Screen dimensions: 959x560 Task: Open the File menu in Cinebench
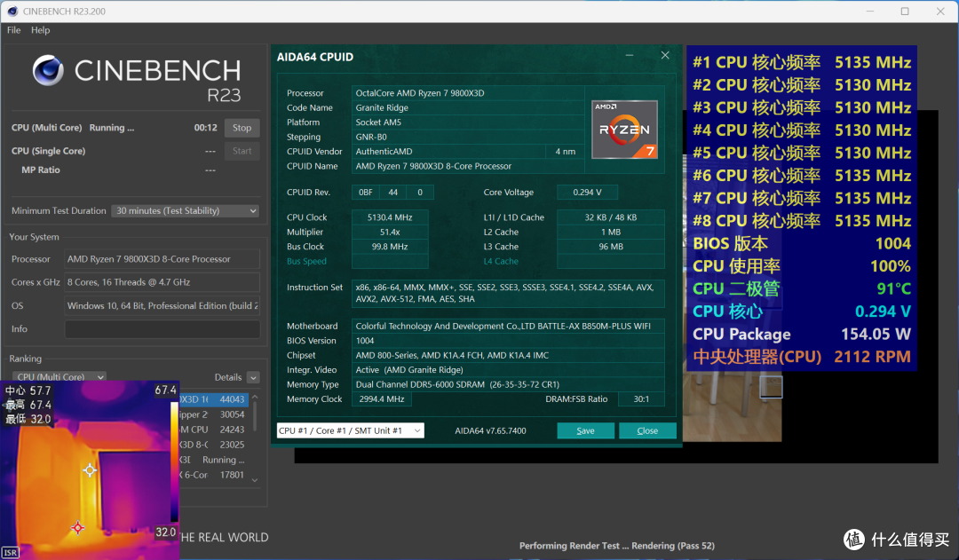click(x=13, y=30)
